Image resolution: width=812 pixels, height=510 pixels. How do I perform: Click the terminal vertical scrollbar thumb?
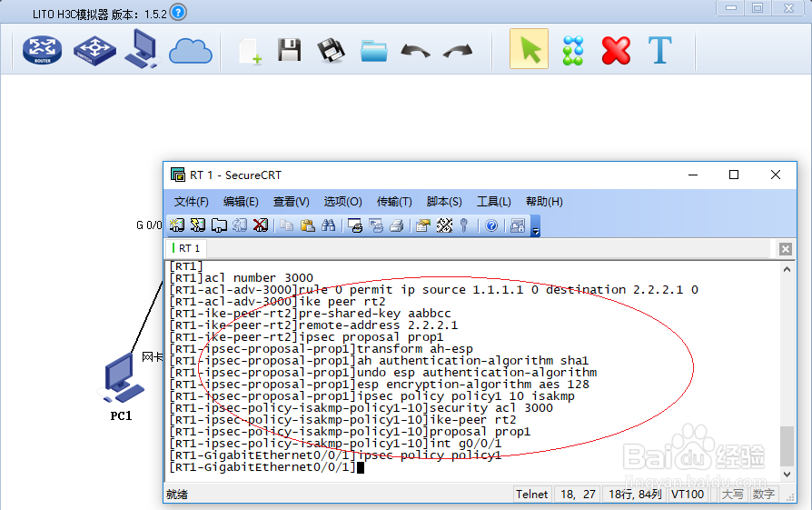(x=787, y=446)
